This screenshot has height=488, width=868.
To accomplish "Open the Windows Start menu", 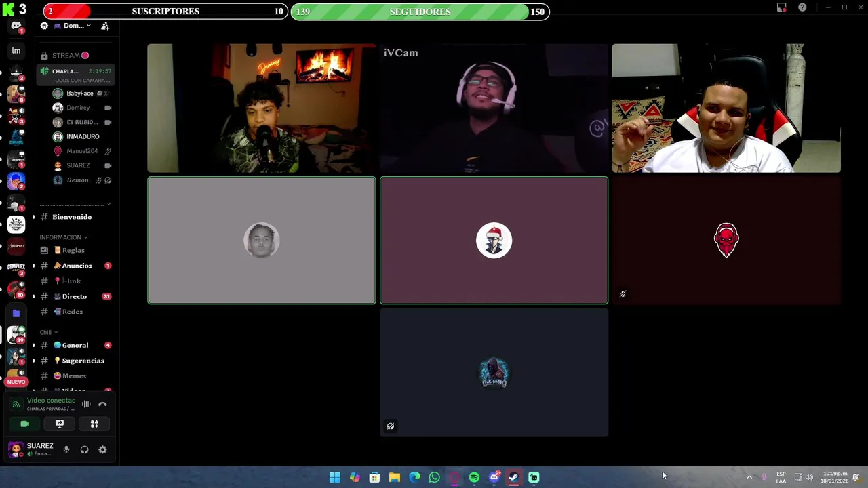I will (334, 477).
